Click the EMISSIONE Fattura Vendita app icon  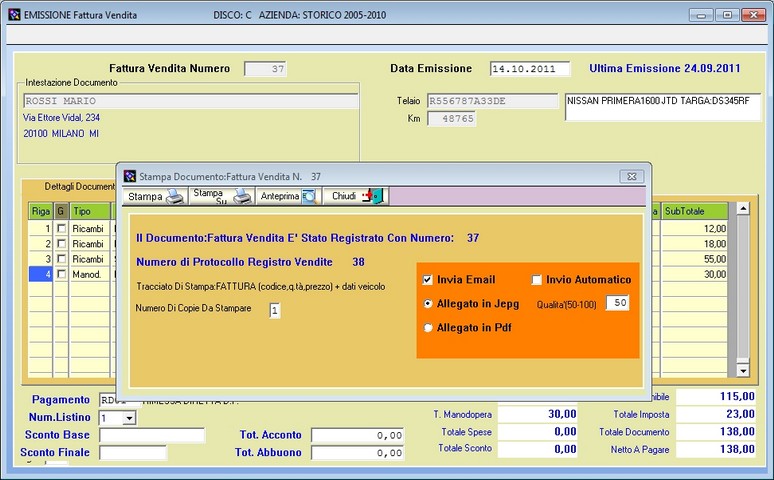coord(14,15)
